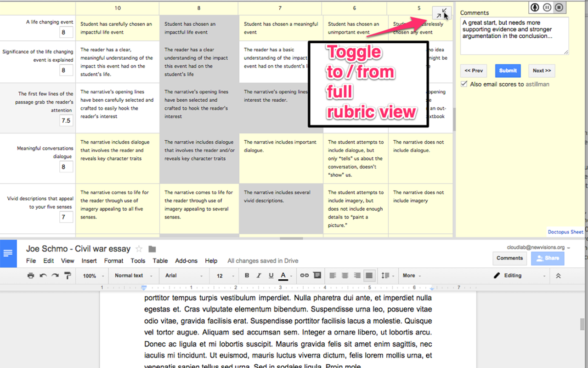Image resolution: width=588 pixels, height=368 pixels.
Task: Edit the life changing event score field
Action: [66, 32]
